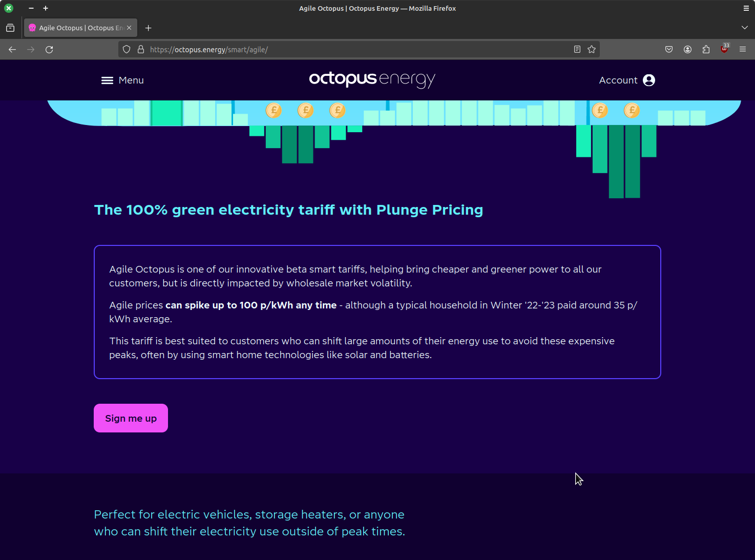Expand the list all tabs chevron
This screenshot has height=560, width=755.
pyautogui.click(x=745, y=28)
